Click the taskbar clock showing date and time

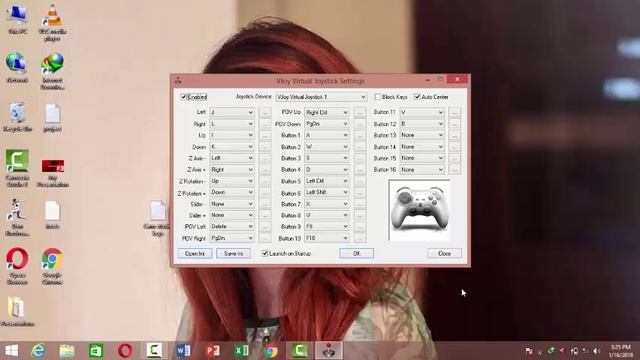(x=620, y=351)
